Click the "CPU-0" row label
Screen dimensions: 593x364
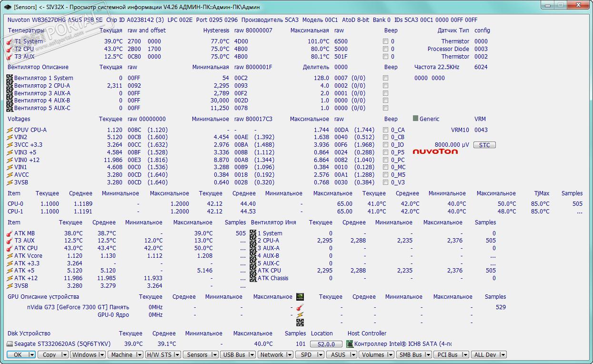coord(15,204)
